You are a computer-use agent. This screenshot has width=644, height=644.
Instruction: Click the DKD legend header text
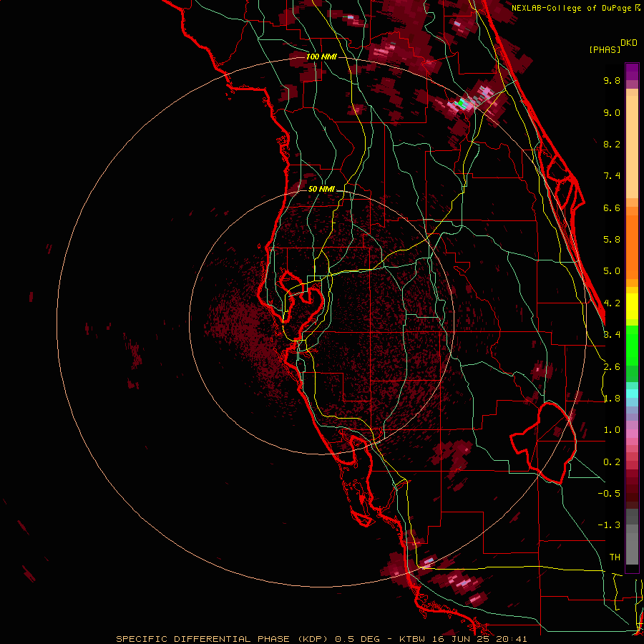pos(629,43)
